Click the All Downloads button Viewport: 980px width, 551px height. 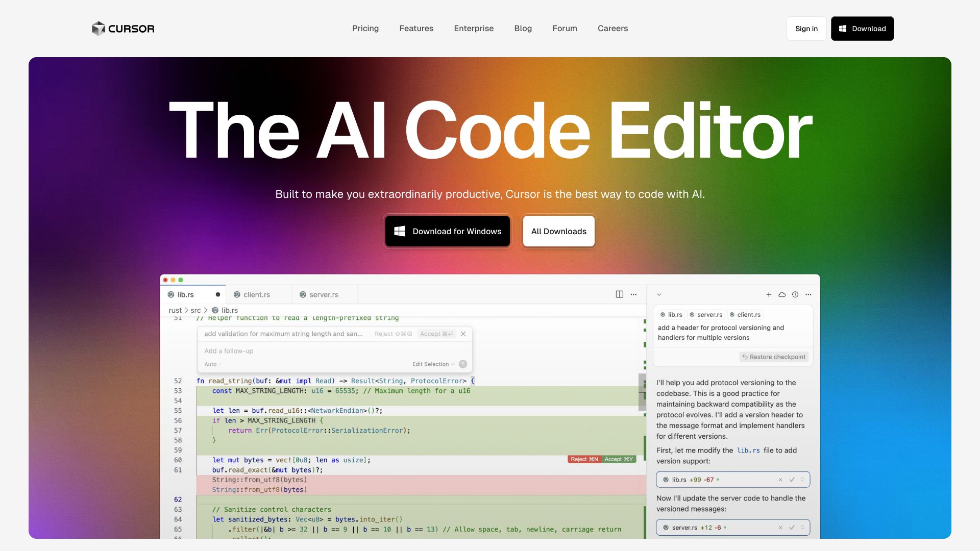pyautogui.click(x=559, y=231)
